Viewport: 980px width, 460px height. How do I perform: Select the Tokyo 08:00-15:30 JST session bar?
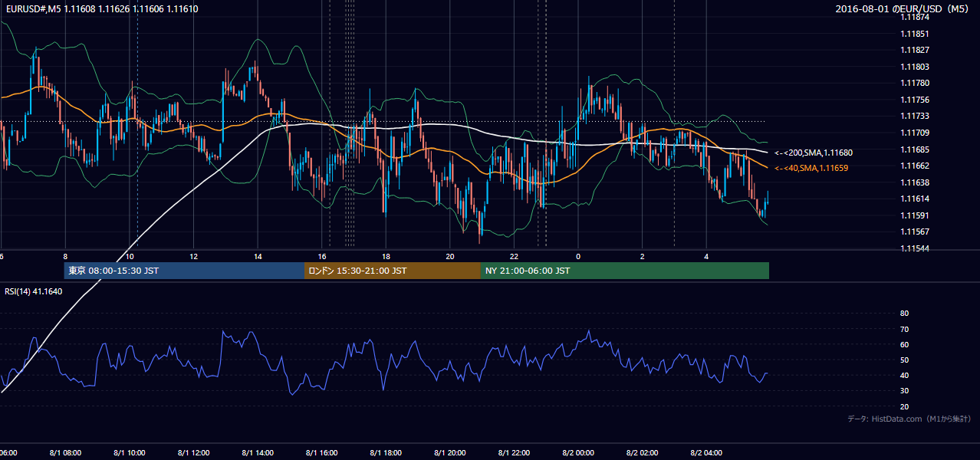pos(184,271)
